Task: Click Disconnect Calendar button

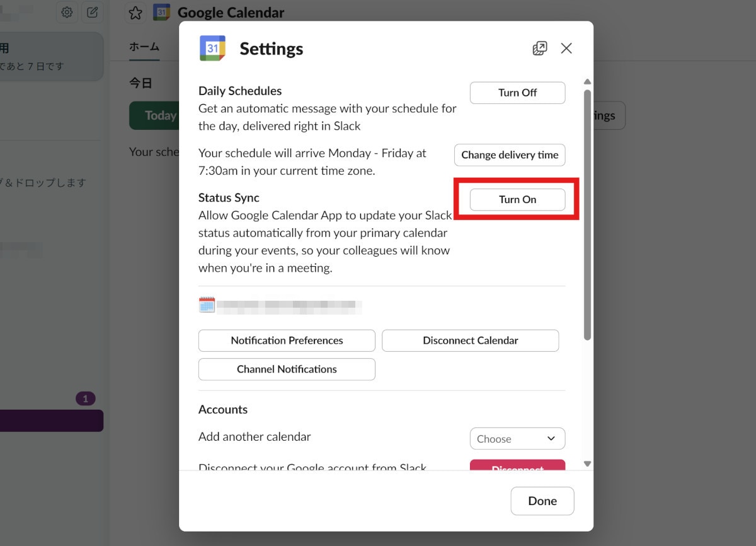Action: (470, 340)
